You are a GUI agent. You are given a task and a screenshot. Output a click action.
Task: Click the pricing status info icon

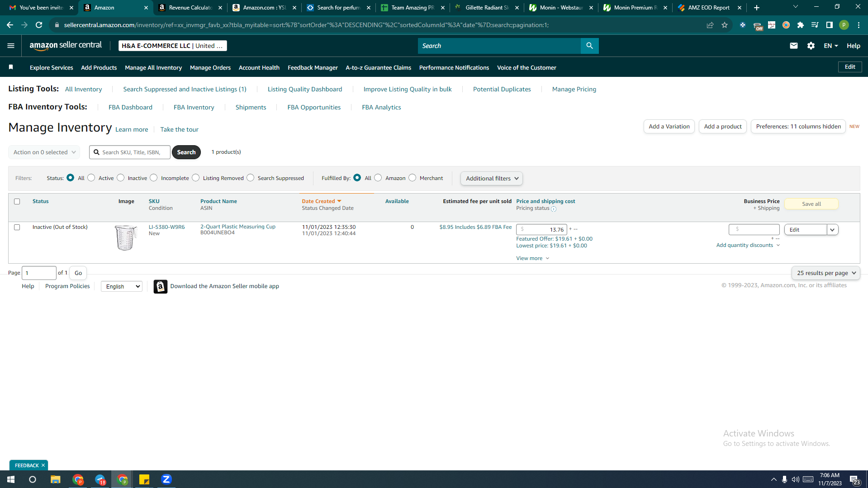tap(554, 209)
